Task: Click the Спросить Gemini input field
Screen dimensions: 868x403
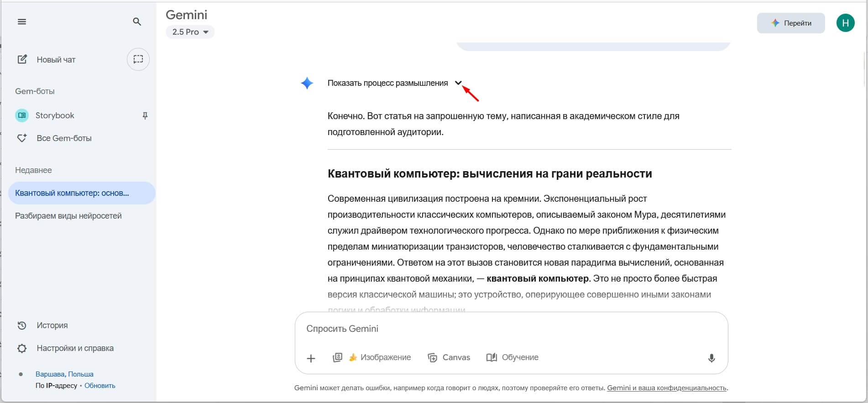Action: pos(511,329)
